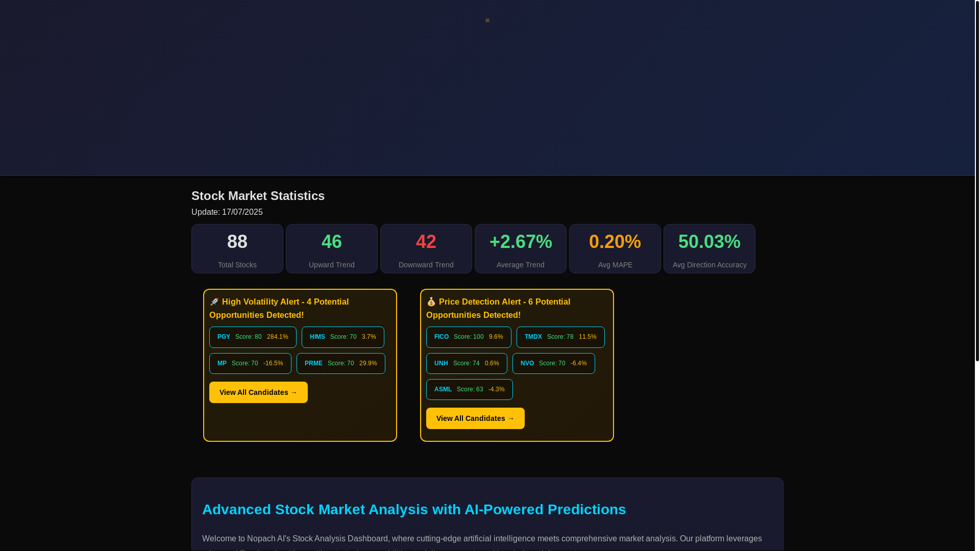Click the Stock Market Statistics heading
980x551 pixels.
258,196
